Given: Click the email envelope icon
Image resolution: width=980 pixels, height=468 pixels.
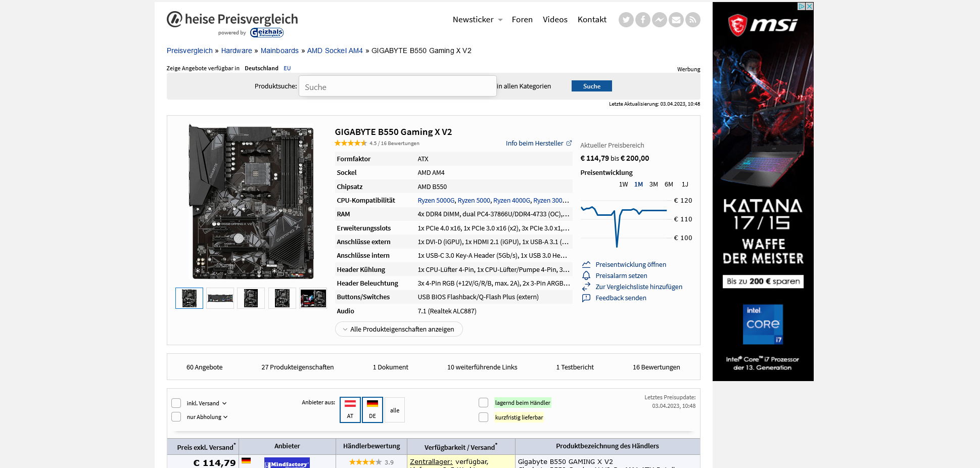Looking at the screenshot, I should [x=676, y=20].
